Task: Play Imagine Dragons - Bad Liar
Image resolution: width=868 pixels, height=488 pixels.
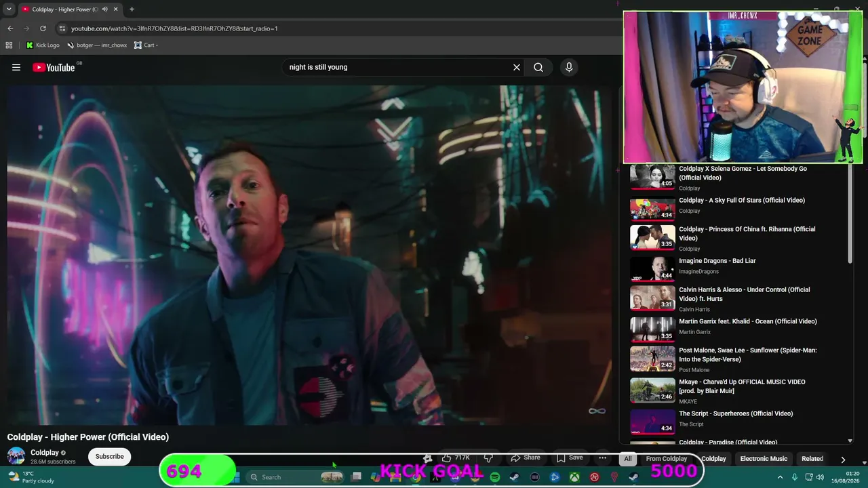Action: [x=652, y=268]
